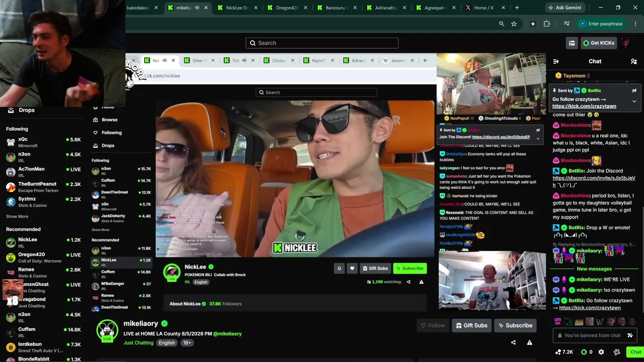Image resolution: width=644 pixels, height=362 pixels.
Task: Open NickLee in the Recommended list
Action: (x=43, y=242)
